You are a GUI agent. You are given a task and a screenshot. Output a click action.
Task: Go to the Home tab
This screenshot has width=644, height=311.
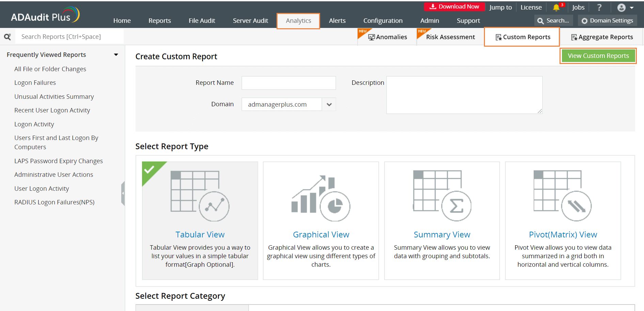[x=122, y=21]
